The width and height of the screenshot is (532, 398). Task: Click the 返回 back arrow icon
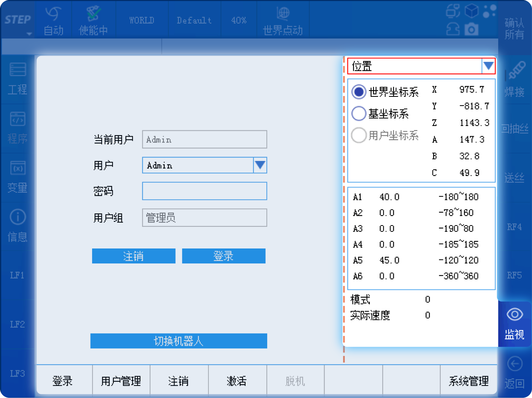pos(515,364)
